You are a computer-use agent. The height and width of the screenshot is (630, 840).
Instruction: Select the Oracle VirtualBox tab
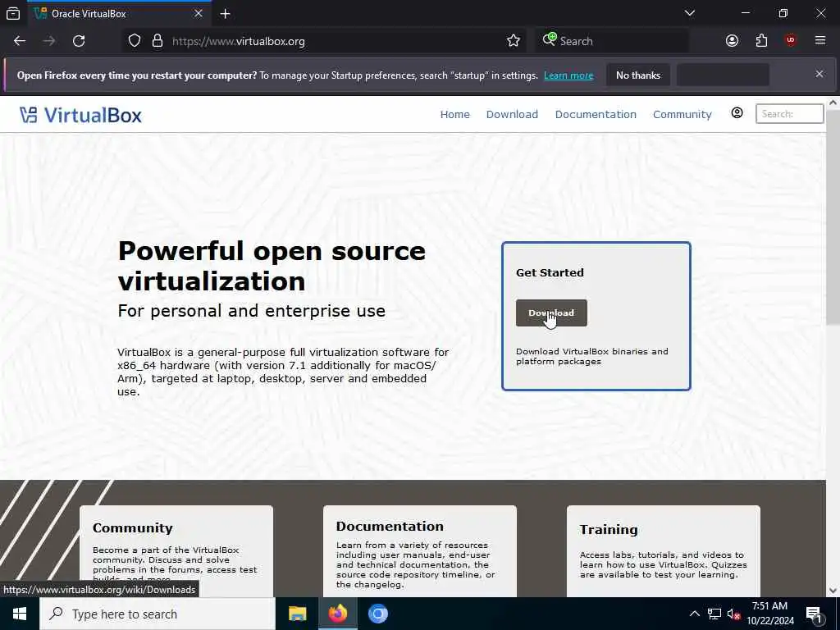(x=119, y=13)
